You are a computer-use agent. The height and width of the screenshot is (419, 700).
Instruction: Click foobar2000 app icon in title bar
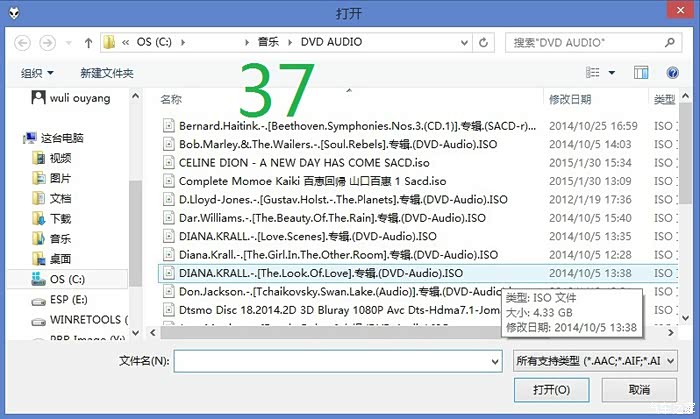tap(14, 12)
